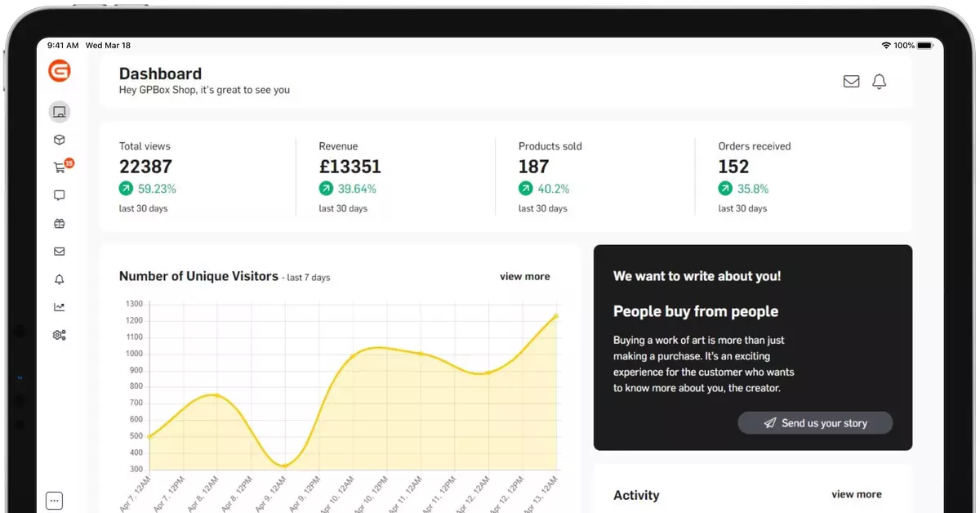Click the orange GPBox logo

pos(59,72)
